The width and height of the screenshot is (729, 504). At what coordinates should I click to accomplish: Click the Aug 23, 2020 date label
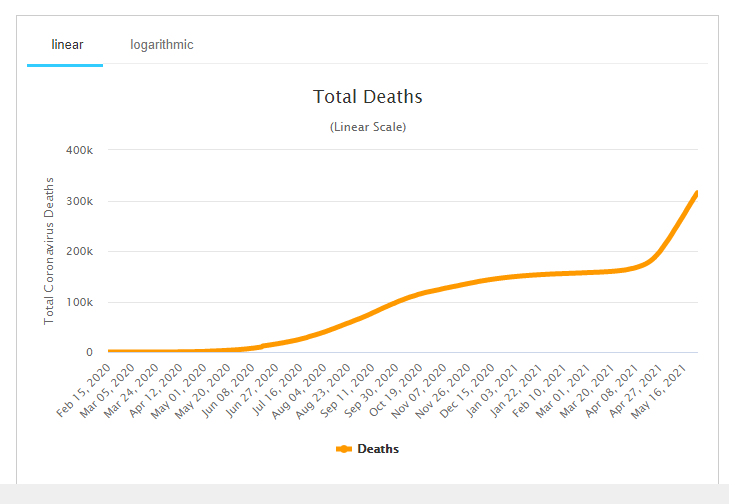pos(325,390)
